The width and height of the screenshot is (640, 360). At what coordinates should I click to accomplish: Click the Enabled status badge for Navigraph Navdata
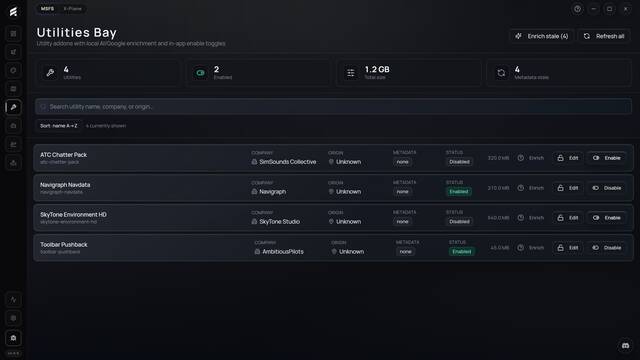tap(459, 191)
